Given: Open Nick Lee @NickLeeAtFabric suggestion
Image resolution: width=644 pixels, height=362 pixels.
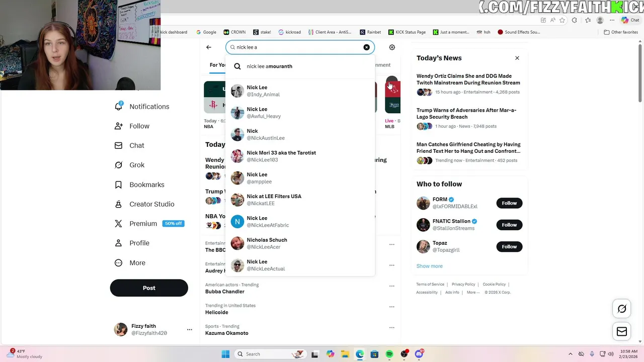Looking at the screenshot, I should 300,222.
